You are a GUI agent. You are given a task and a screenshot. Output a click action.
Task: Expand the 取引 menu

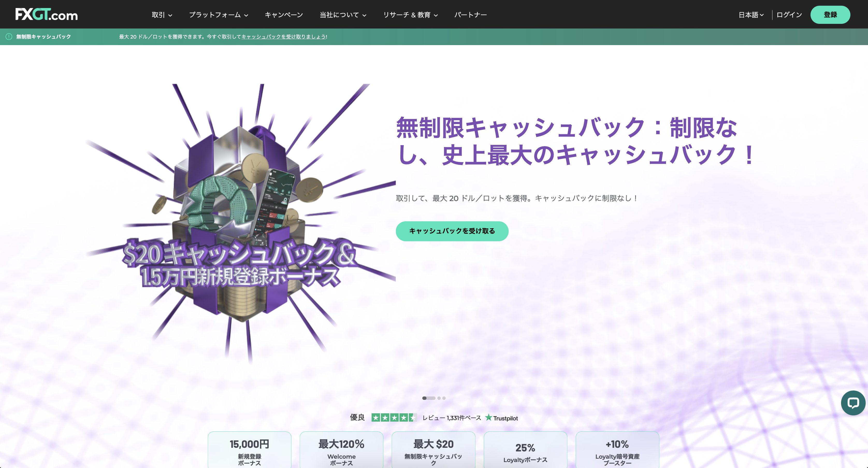(x=162, y=15)
